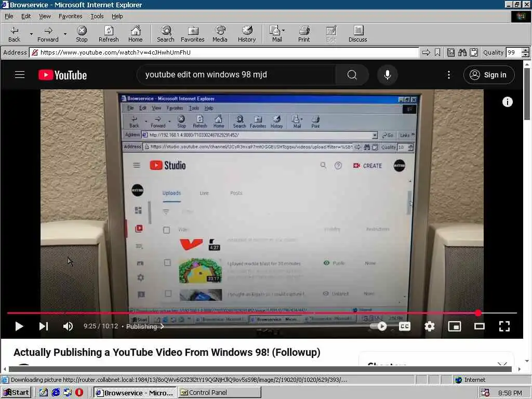Go back using the Back toolbar button
This screenshot has width=532, height=399.
[14, 34]
